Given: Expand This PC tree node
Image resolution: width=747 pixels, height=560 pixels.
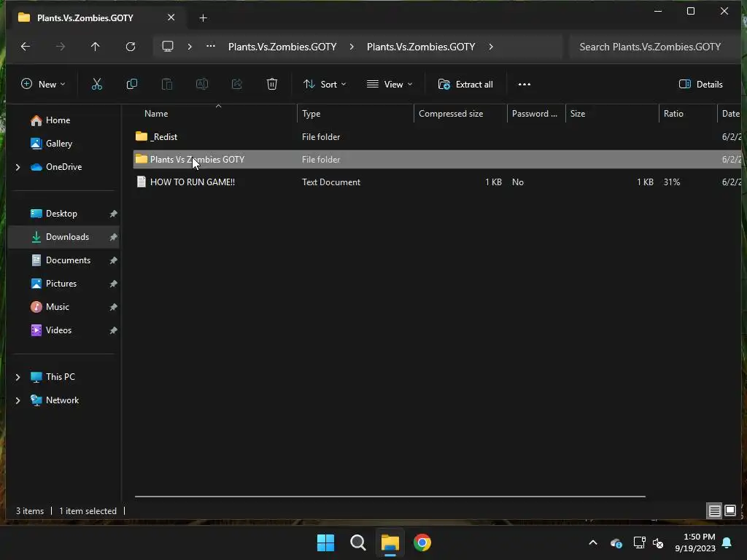Looking at the screenshot, I should pyautogui.click(x=18, y=377).
